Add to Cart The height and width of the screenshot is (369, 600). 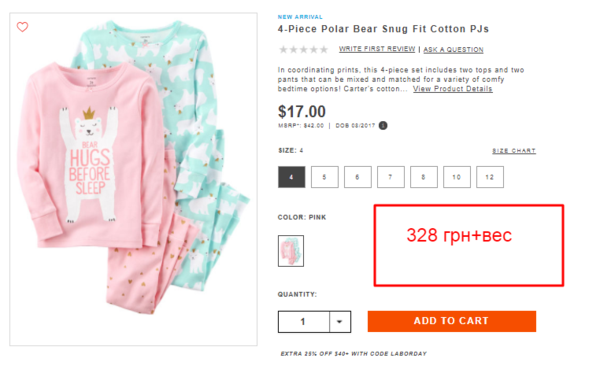pos(452,321)
